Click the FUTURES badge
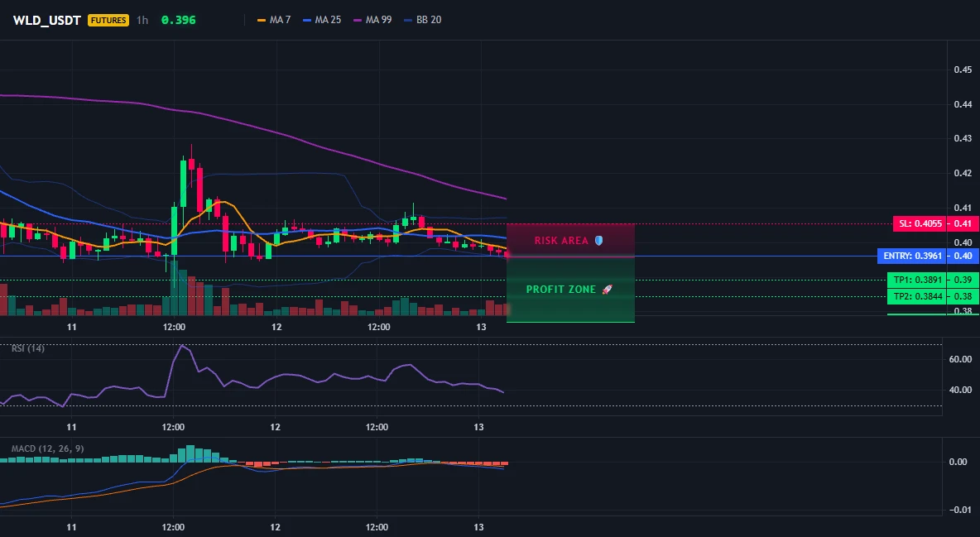980x537 pixels. 108,20
